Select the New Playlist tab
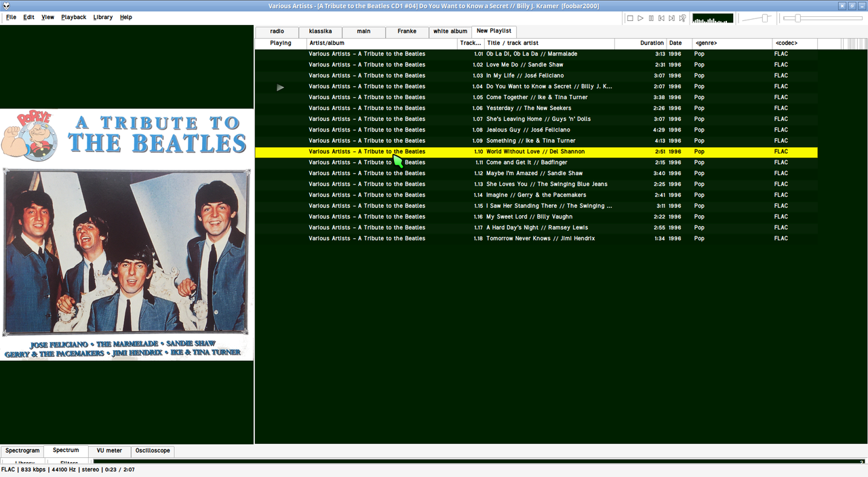Screen dimensions: 868x477 click(494, 31)
